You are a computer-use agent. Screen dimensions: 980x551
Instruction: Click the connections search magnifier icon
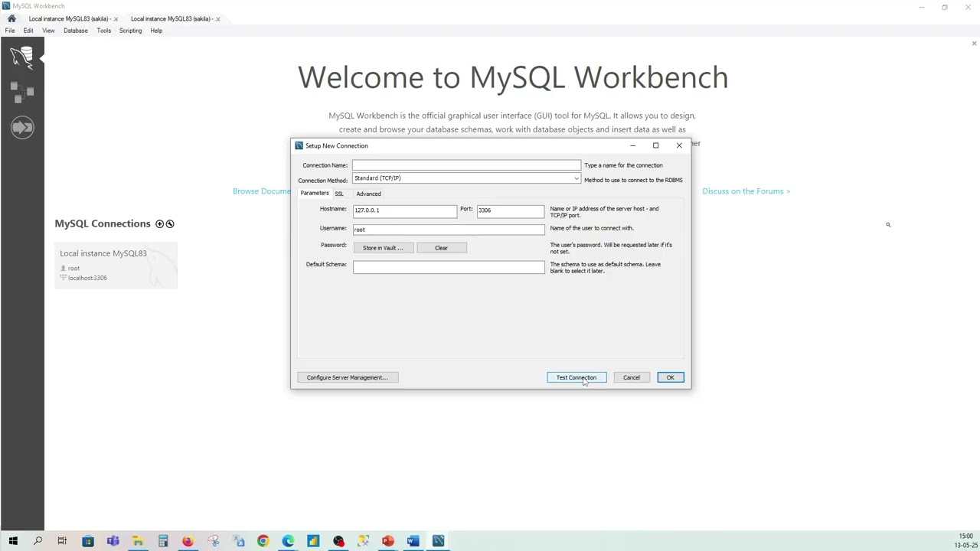click(x=888, y=224)
